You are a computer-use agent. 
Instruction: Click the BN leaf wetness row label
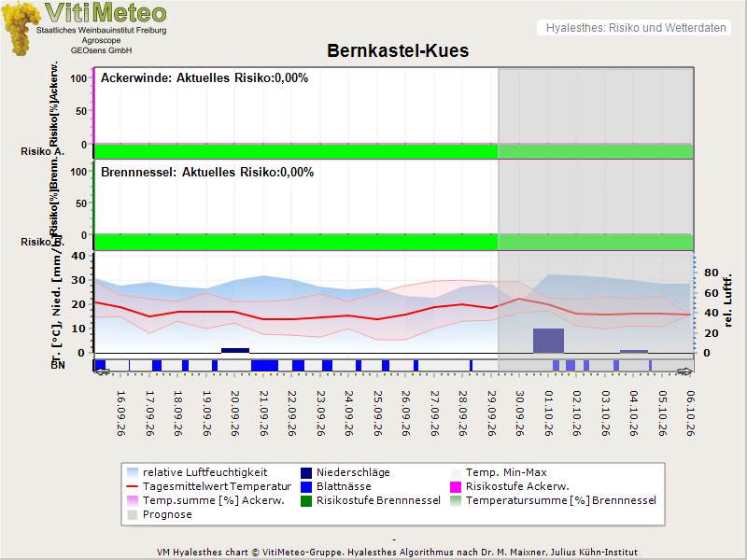(58, 365)
